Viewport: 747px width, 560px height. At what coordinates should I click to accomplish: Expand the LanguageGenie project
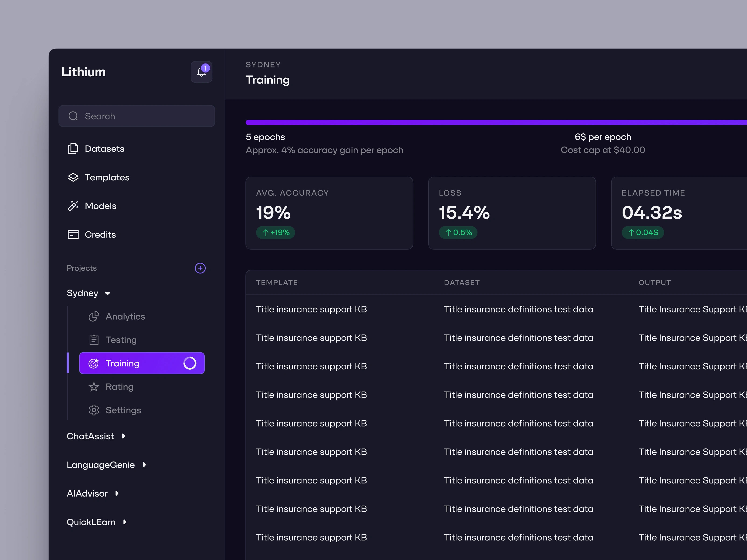coord(144,465)
